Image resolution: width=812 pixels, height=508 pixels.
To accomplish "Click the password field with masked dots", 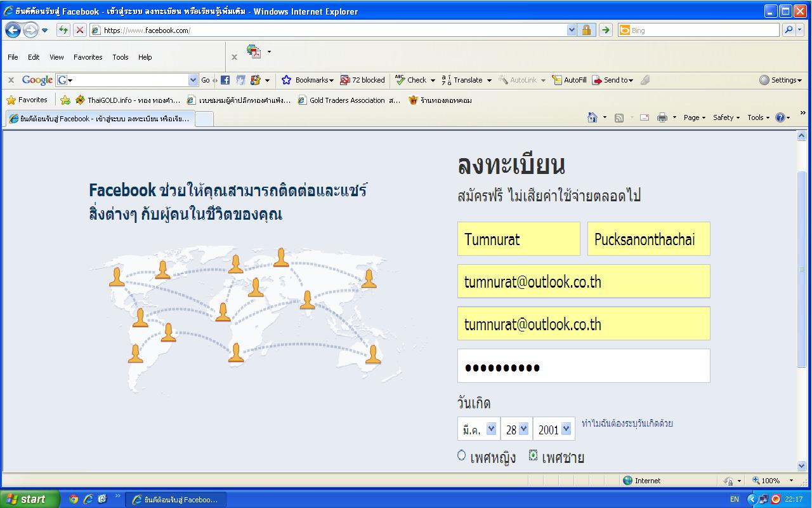I will (584, 366).
